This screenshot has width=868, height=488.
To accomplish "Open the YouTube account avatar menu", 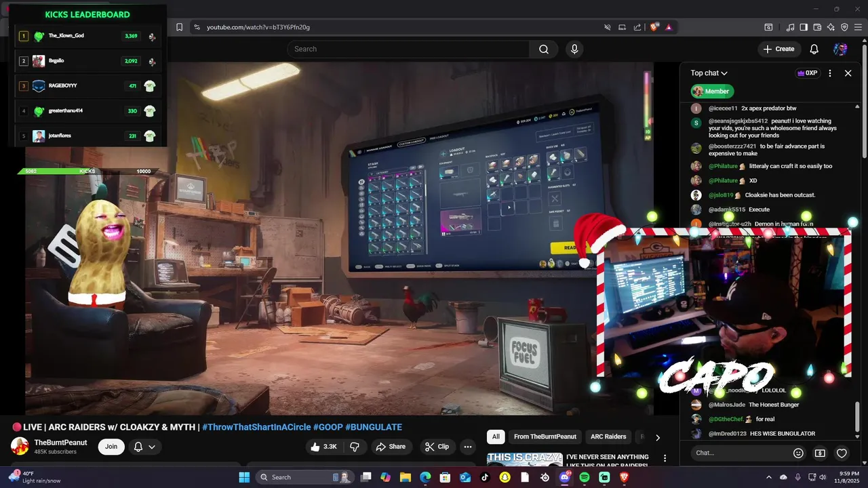I will 840,49.
